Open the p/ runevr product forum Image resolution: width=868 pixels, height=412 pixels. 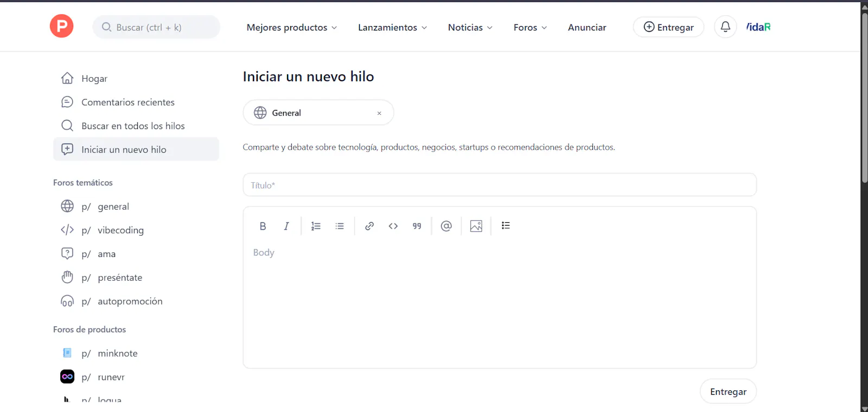point(136,377)
